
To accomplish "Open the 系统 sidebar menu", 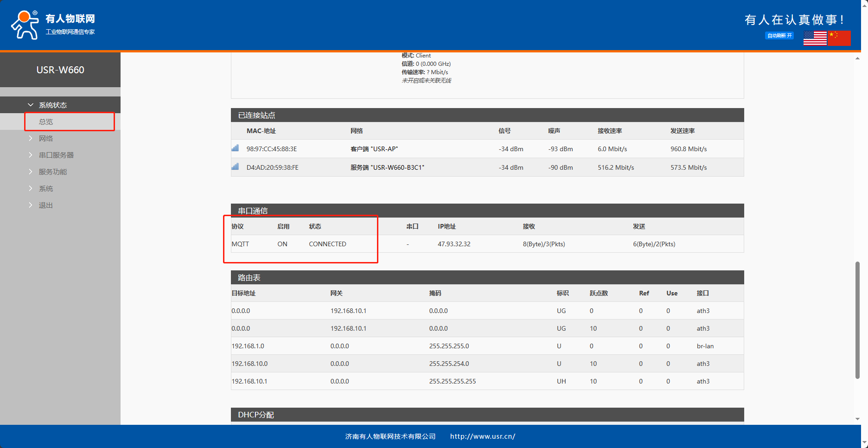I will click(46, 189).
